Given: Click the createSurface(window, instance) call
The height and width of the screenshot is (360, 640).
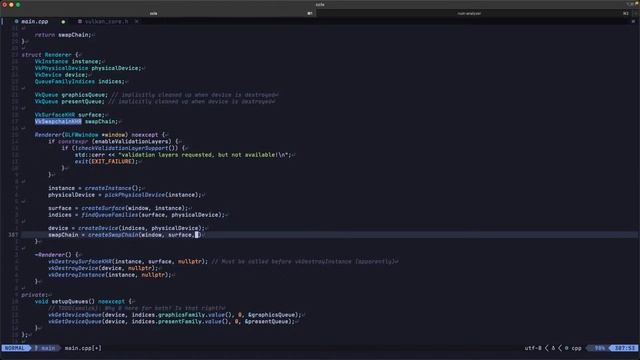Looking at the screenshot, I should coord(134,208).
